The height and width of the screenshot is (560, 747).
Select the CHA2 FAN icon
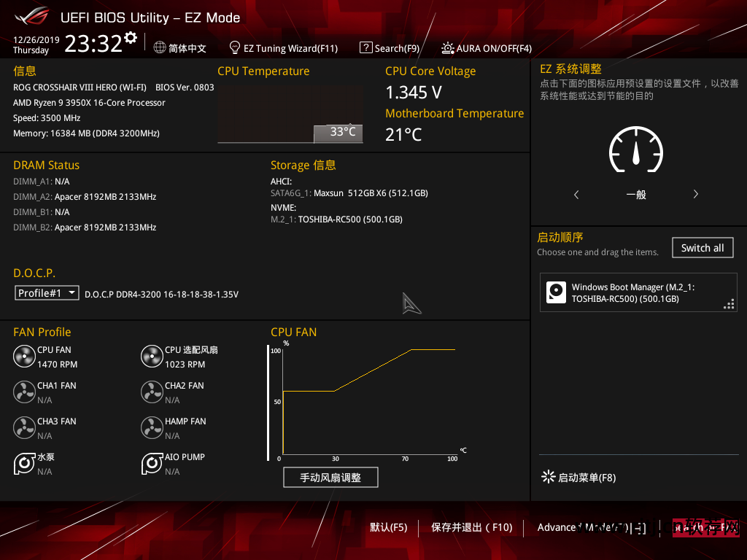click(152, 392)
